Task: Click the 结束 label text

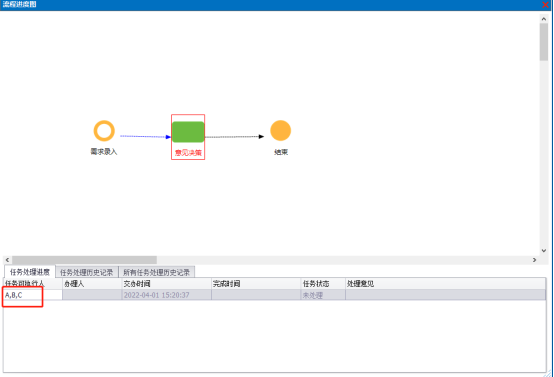Action: tap(281, 152)
